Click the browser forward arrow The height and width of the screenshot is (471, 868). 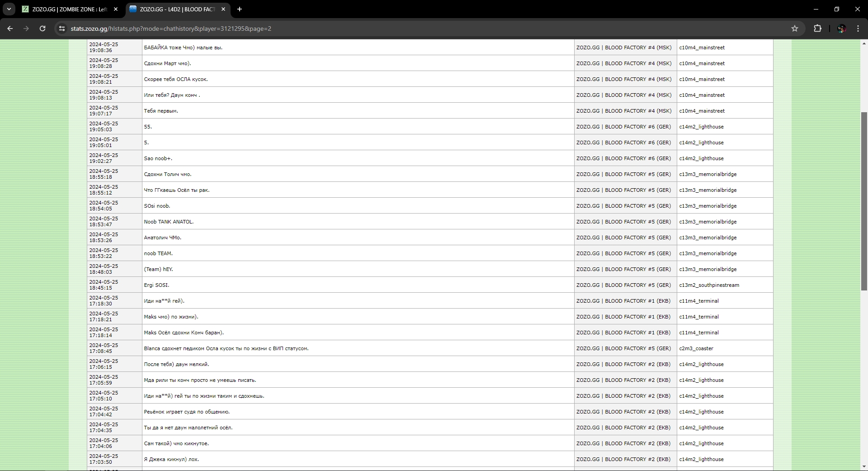click(x=26, y=29)
